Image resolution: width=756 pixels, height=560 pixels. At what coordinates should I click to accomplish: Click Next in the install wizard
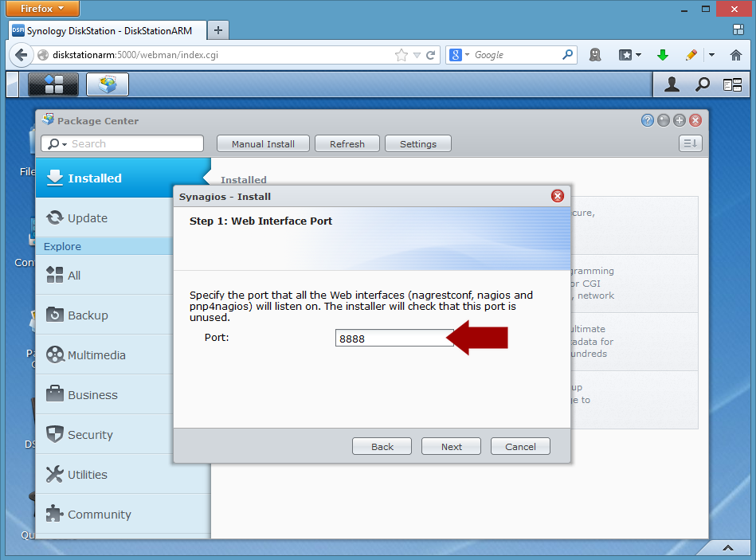[451, 446]
